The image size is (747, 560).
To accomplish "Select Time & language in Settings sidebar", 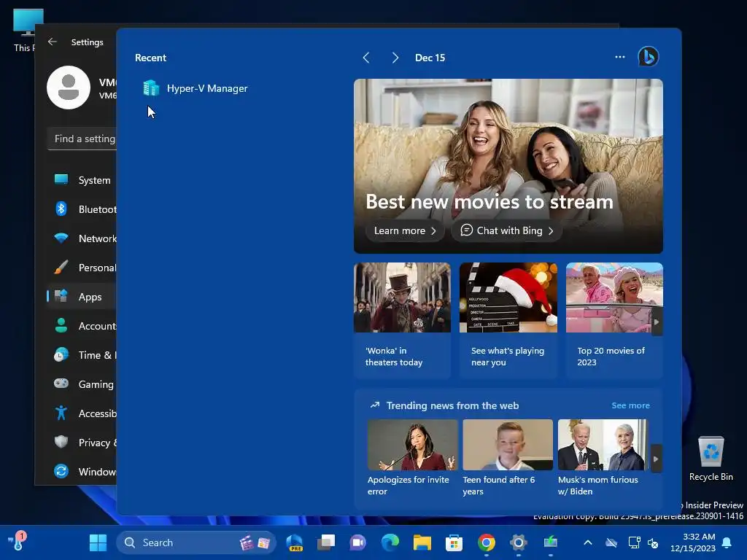I will pos(82,355).
